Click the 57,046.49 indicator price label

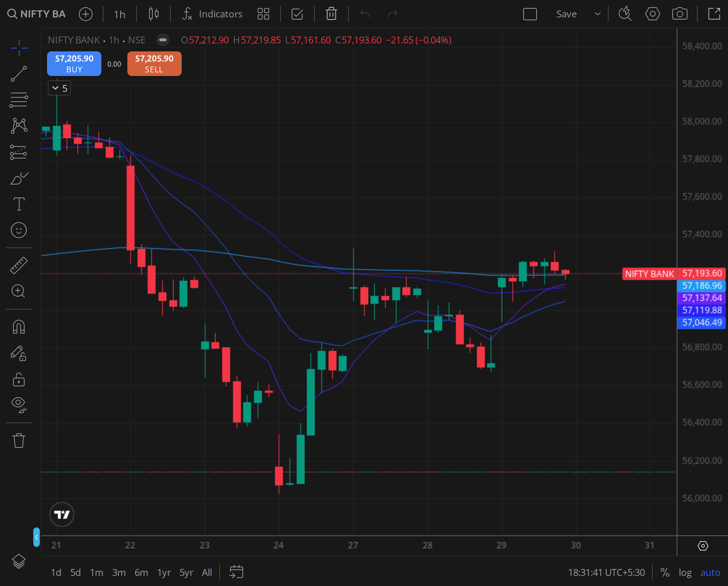pos(702,323)
